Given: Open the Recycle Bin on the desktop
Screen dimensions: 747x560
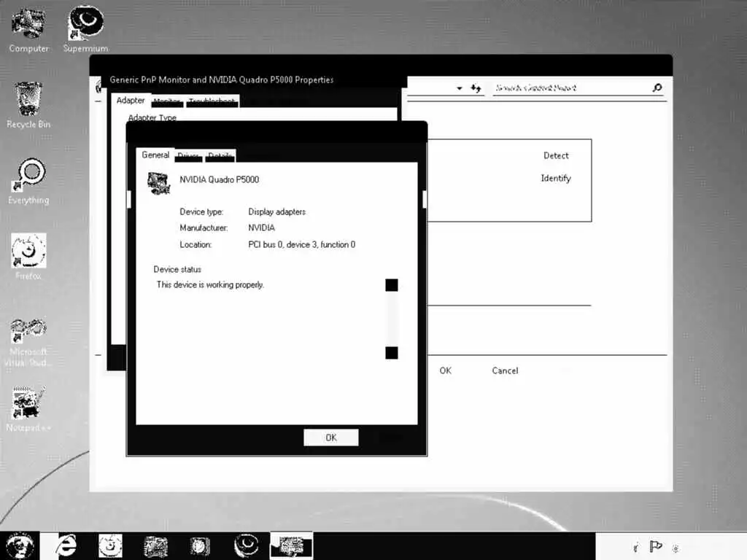Looking at the screenshot, I should (x=28, y=105).
